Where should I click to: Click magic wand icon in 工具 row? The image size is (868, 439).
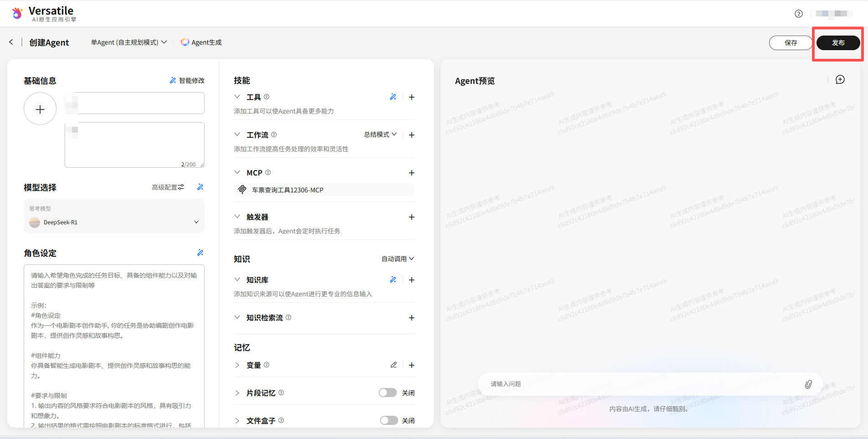click(393, 97)
